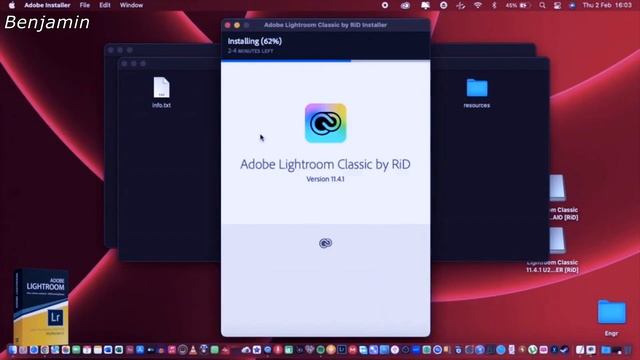
Task: Open uTorrent green icon in the dock
Action: pyautogui.click(x=533, y=350)
